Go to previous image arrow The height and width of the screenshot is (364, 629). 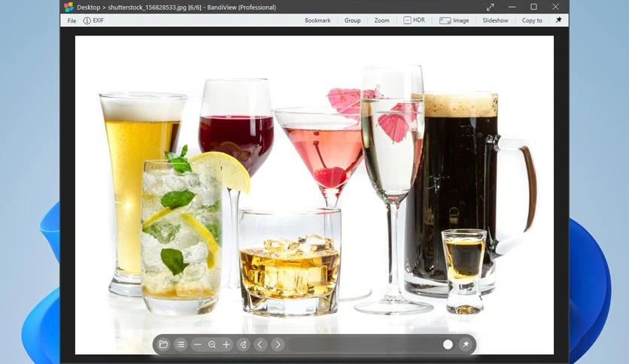pyautogui.click(x=260, y=344)
